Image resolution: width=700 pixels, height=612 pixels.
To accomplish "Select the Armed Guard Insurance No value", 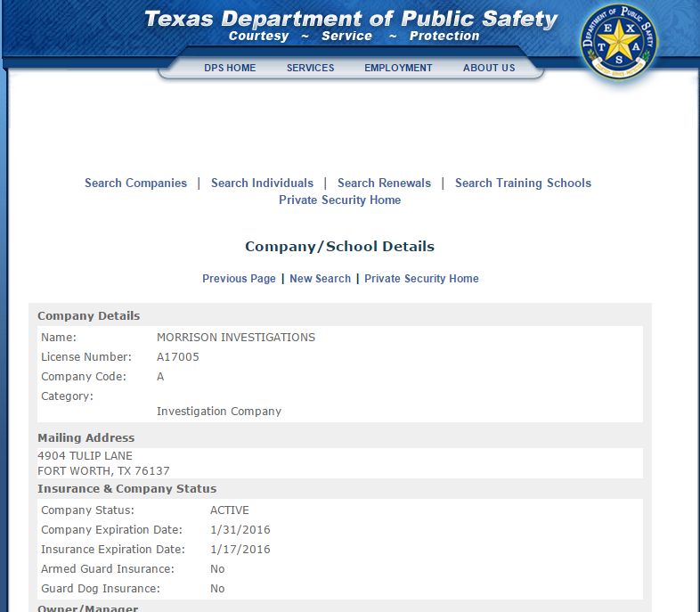I will [x=217, y=569].
